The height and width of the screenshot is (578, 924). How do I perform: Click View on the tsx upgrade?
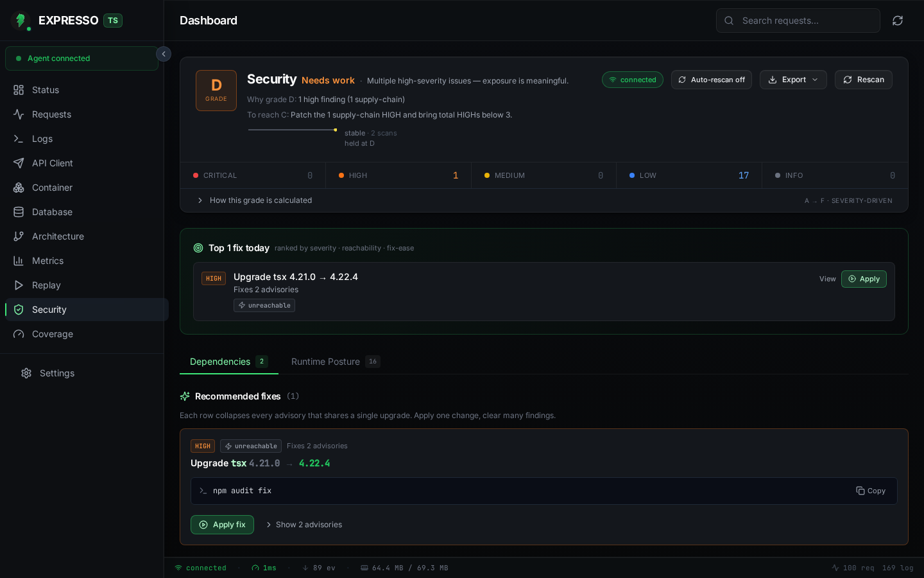coord(828,279)
